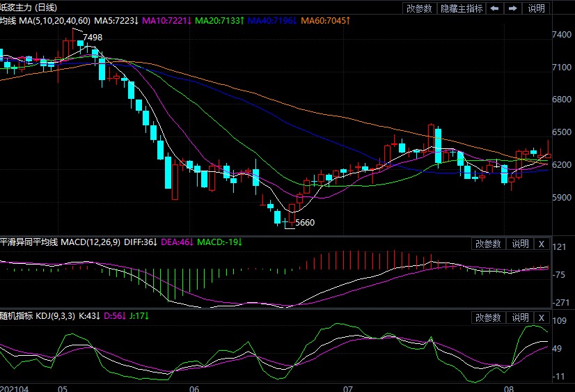This screenshot has width=575, height=392.
Task: Click the 7498 high price marker
Action: click(x=94, y=37)
